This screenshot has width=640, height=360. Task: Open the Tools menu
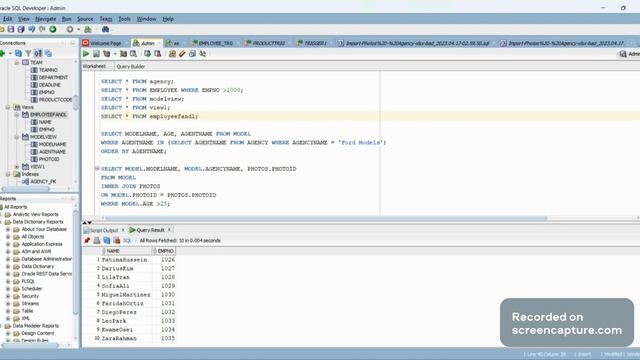coord(124,19)
